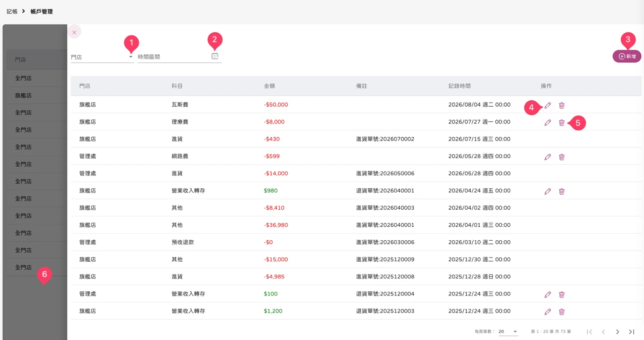This screenshot has height=340, width=644.
Task: Select the 瓦斯費 cell
Action: coord(180,105)
